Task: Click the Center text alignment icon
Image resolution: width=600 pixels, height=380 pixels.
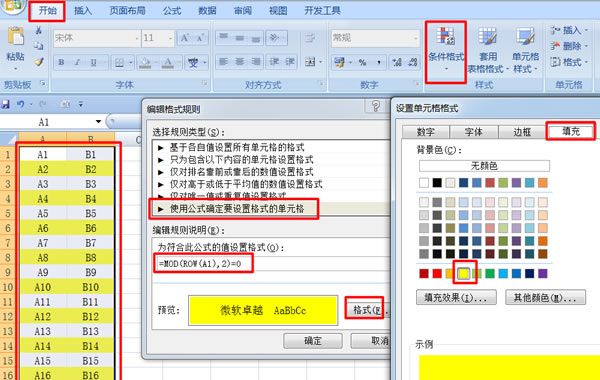Action: click(x=240, y=62)
